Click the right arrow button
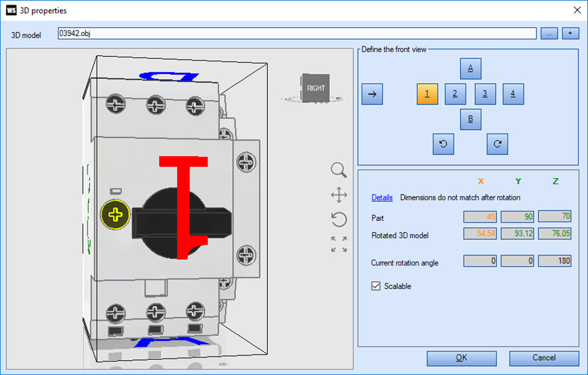 pos(372,94)
